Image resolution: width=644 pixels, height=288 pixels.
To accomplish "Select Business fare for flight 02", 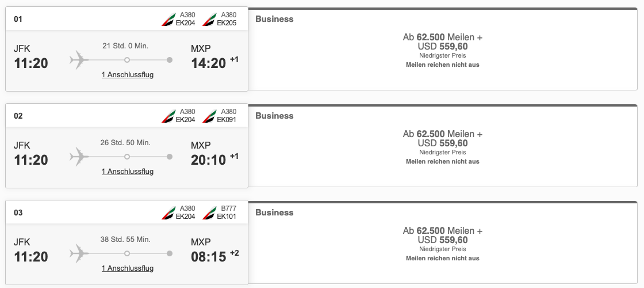I will (442, 147).
